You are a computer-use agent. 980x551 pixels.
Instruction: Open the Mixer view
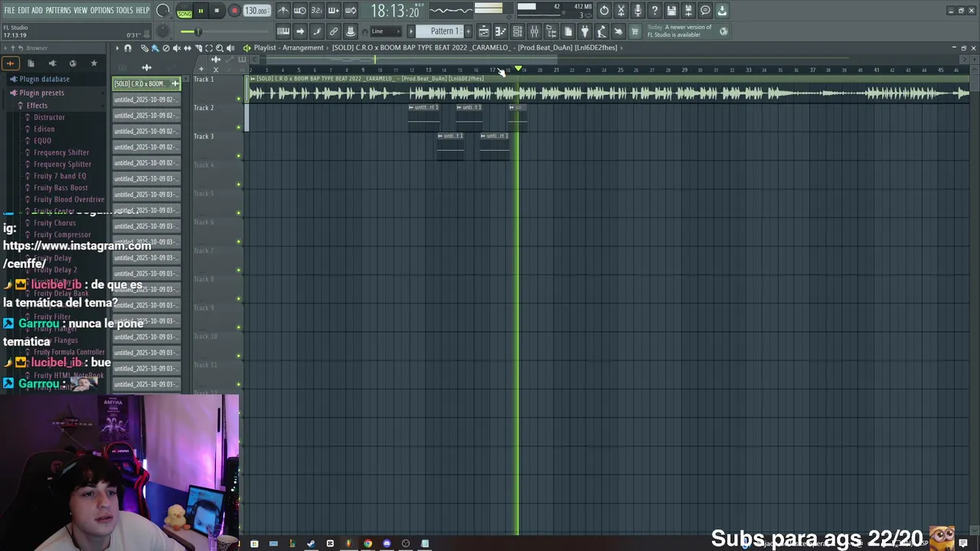click(534, 31)
